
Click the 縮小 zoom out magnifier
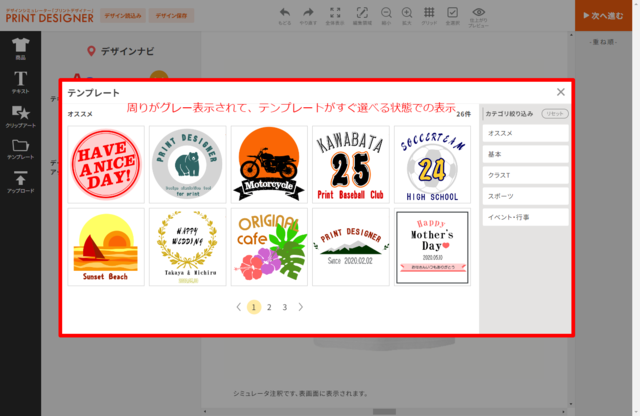[x=386, y=16]
